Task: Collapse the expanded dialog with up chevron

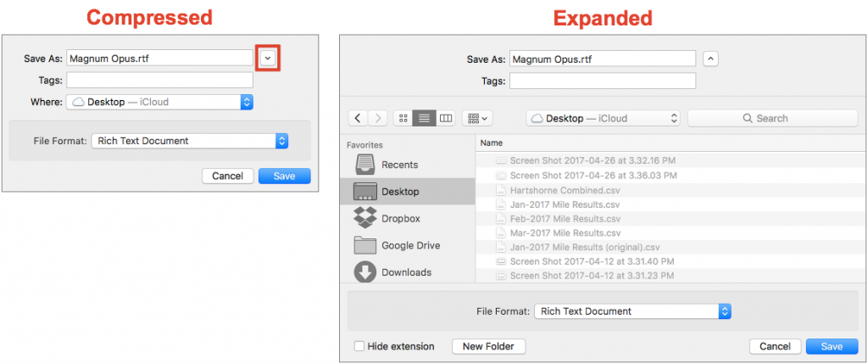Action: (x=710, y=59)
